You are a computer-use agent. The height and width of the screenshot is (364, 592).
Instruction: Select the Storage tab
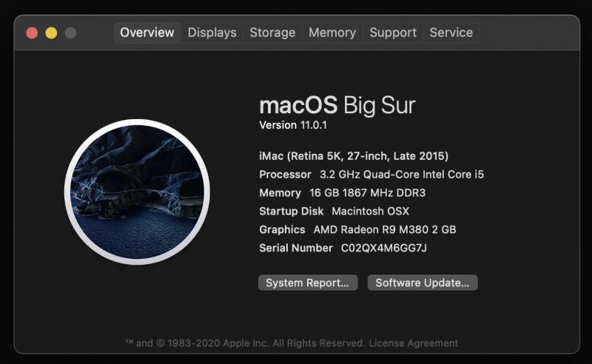(x=272, y=33)
